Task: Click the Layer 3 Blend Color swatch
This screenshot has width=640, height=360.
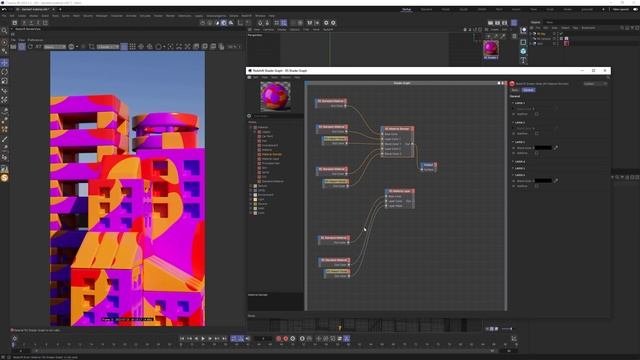Action: point(543,148)
